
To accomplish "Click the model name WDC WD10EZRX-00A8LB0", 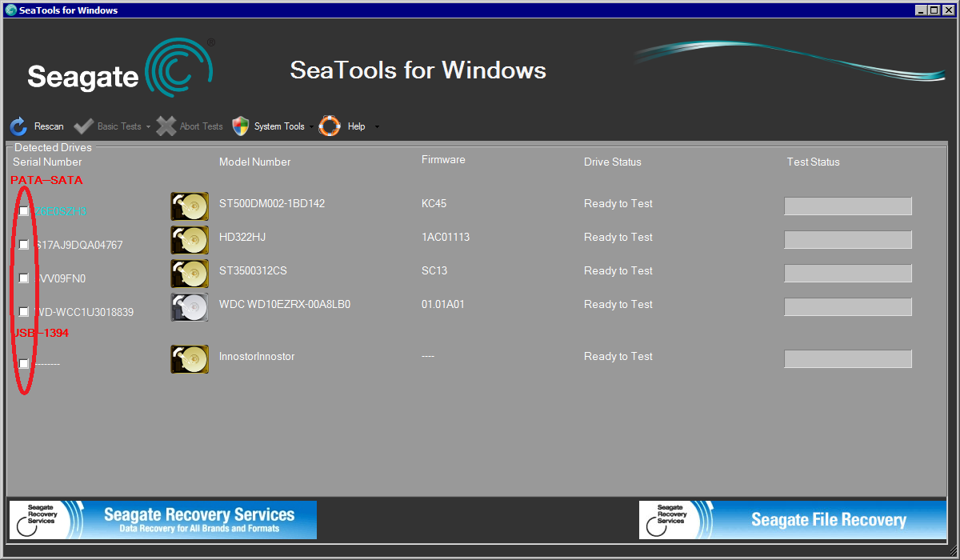I will (285, 304).
